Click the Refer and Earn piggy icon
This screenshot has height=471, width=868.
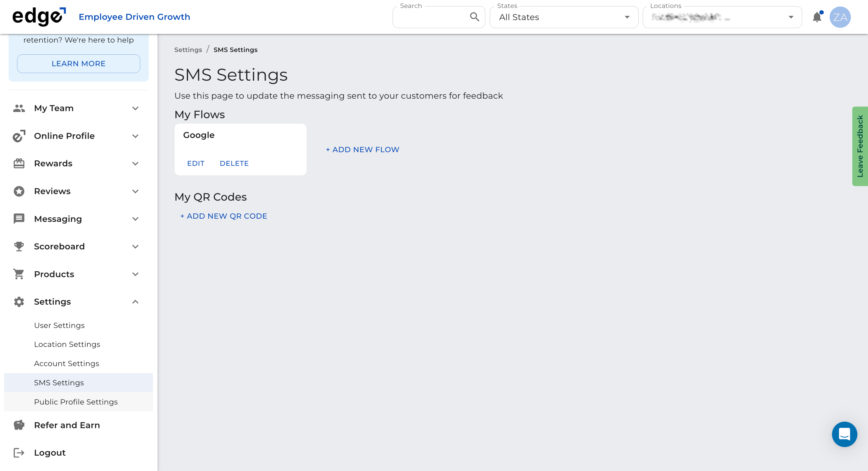point(19,425)
